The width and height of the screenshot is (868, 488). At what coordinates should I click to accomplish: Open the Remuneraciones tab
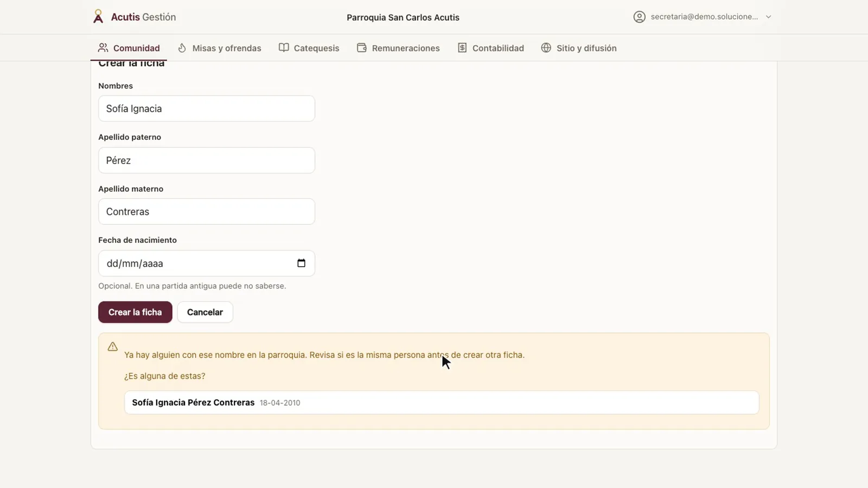(398, 48)
